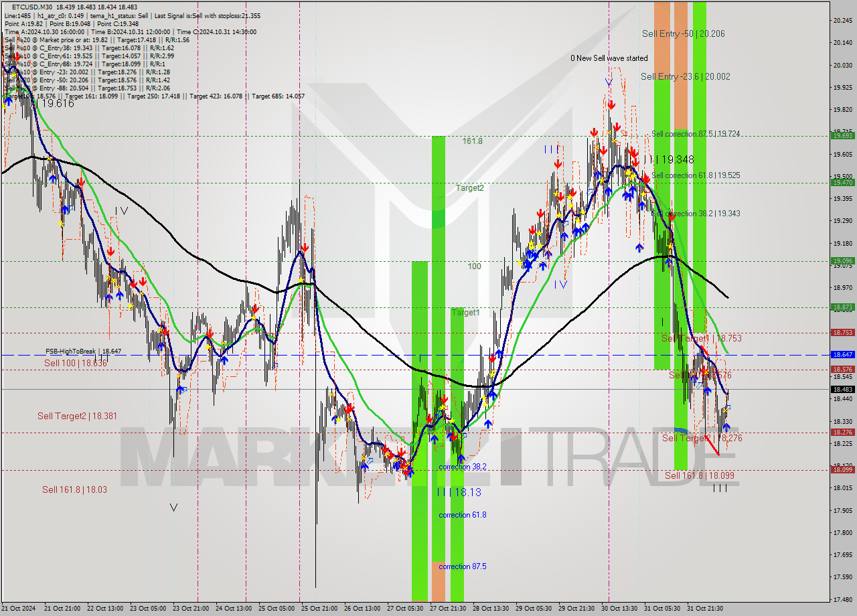
Task: Click green price tag 19.693 on axis
Action: pyautogui.click(x=842, y=135)
